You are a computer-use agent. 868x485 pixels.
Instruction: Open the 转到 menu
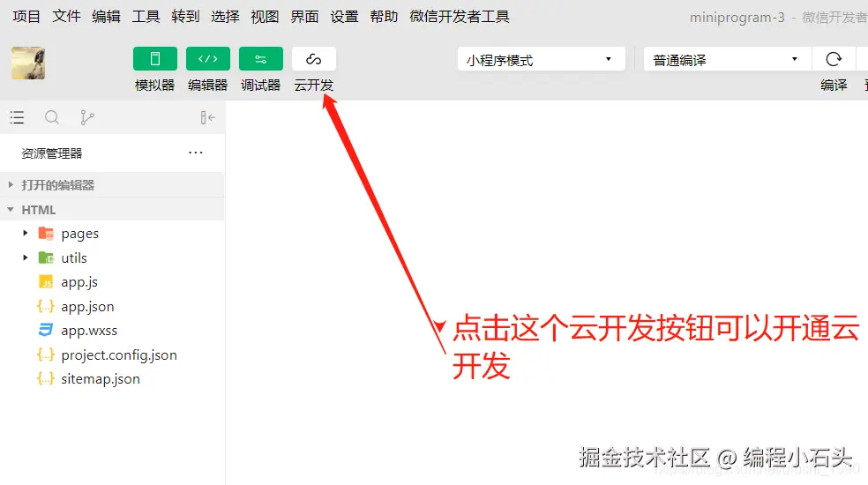pos(185,17)
